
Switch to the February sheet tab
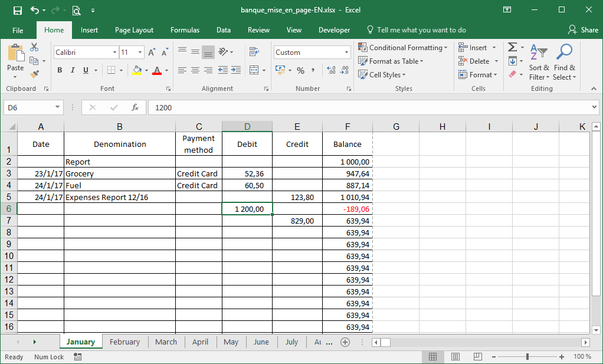124,342
